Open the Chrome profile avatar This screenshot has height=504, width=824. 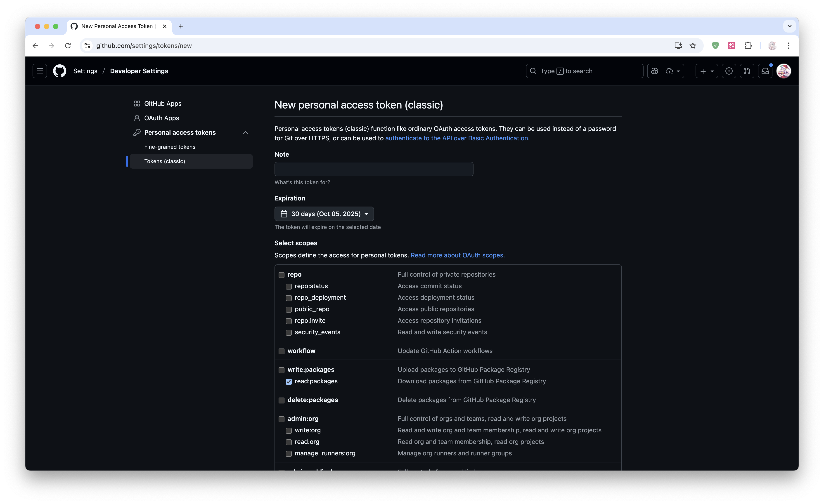coord(772,45)
